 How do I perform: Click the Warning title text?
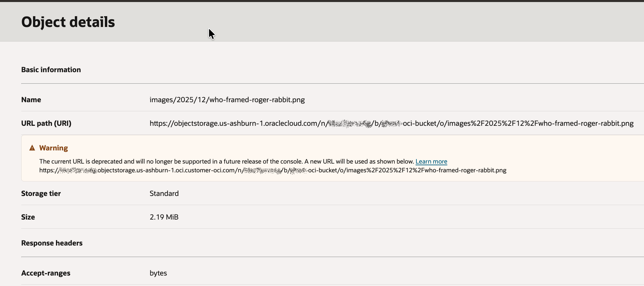coord(54,148)
